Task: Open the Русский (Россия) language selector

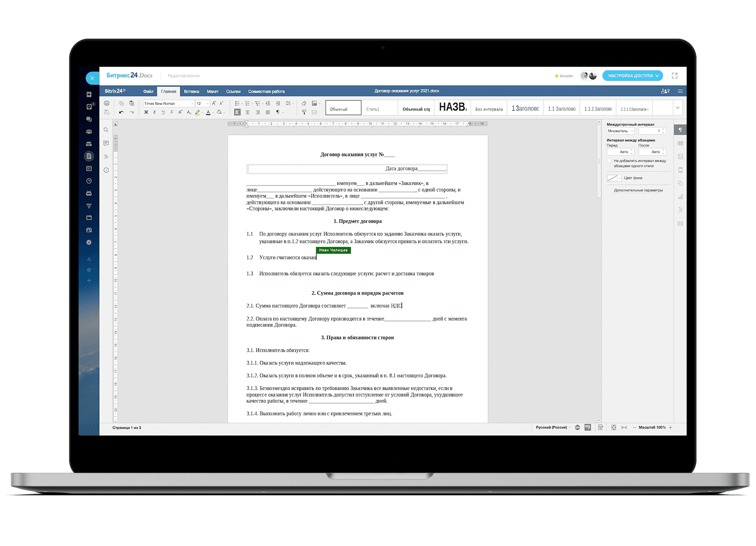Action: coord(552,428)
